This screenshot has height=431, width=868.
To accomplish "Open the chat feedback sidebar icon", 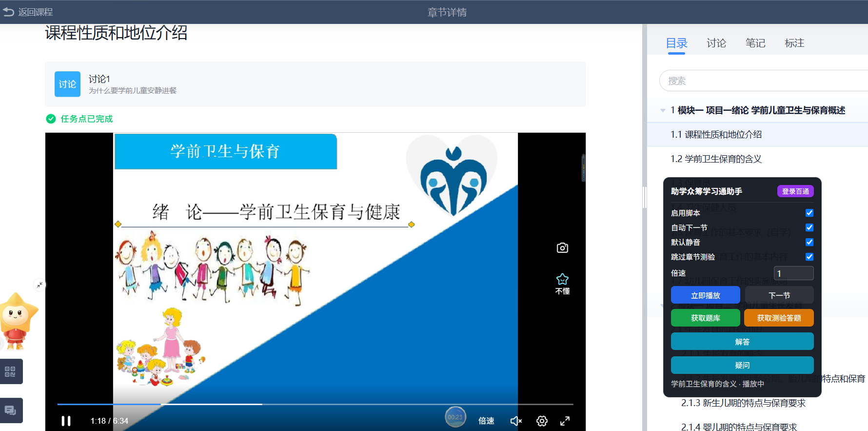I will (x=10, y=410).
